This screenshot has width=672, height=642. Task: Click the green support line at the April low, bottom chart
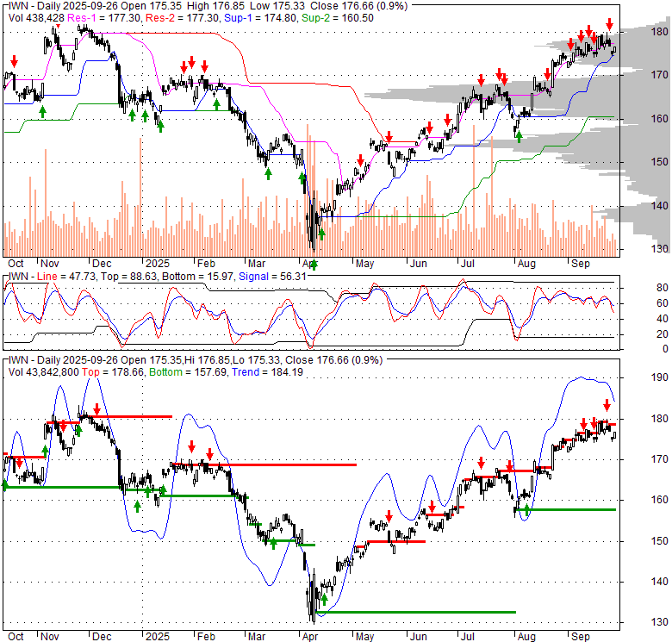pos(415,612)
